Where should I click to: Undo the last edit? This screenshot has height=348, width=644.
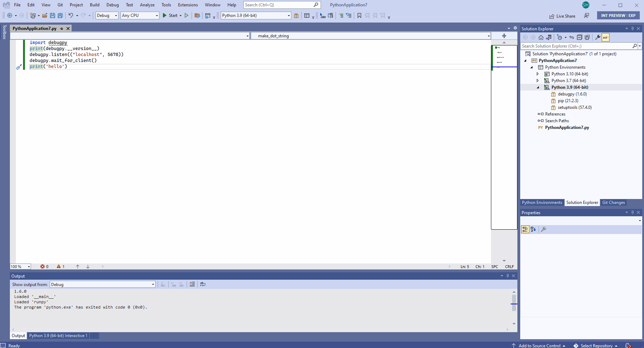pyautogui.click(x=71, y=15)
